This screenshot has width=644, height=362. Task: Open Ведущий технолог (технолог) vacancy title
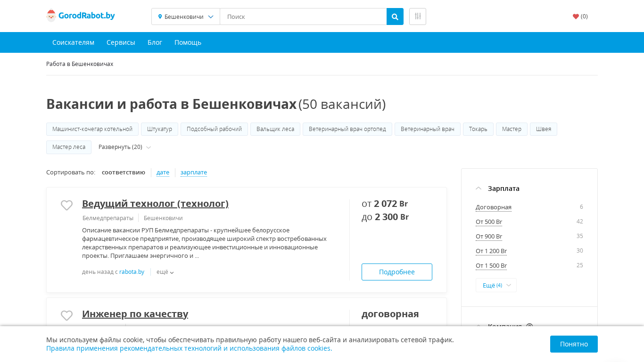[x=155, y=204]
